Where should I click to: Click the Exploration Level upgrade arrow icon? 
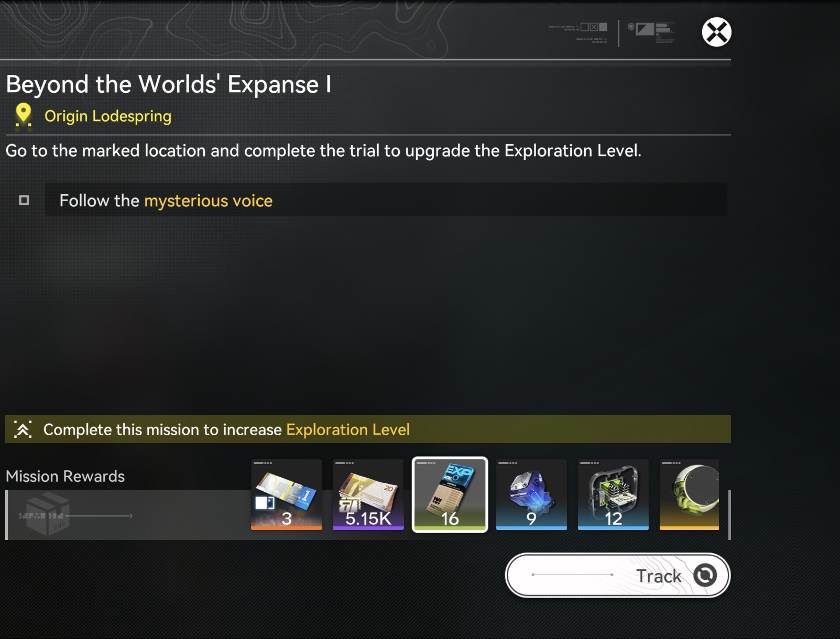23,429
